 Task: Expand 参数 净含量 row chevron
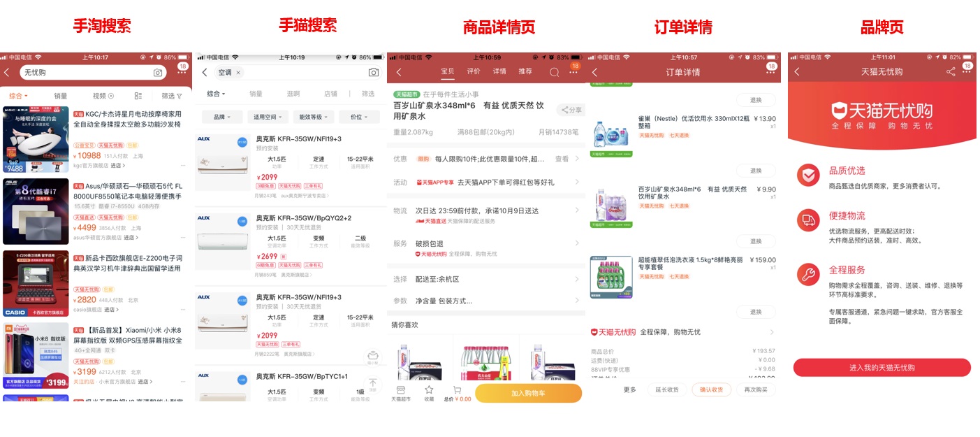pyautogui.click(x=576, y=301)
